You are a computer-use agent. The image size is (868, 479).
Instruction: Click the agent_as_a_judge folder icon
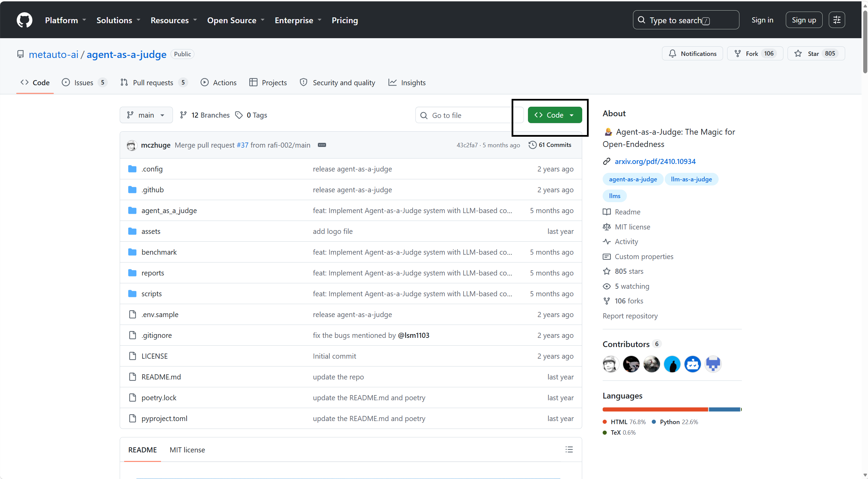[132, 211]
